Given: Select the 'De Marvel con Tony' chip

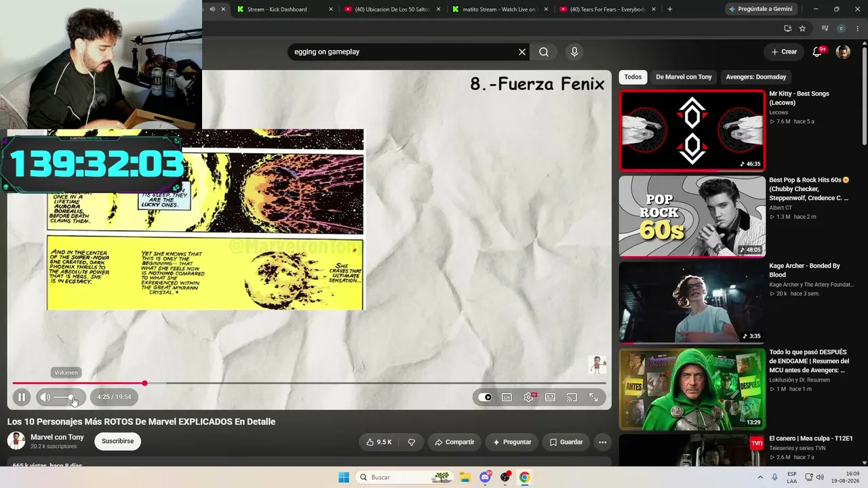Looking at the screenshot, I should 684,77.
